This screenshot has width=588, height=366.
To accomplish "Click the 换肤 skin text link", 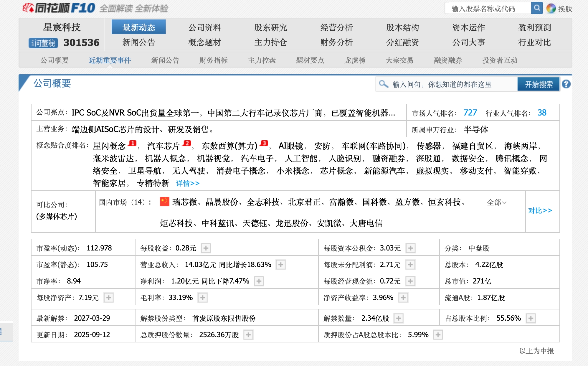I will point(565,9).
